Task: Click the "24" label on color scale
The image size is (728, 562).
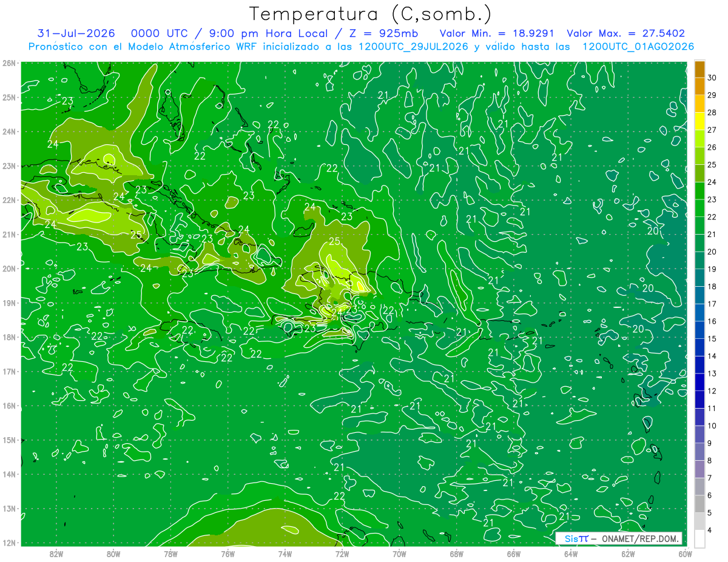Action: pyautogui.click(x=712, y=182)
